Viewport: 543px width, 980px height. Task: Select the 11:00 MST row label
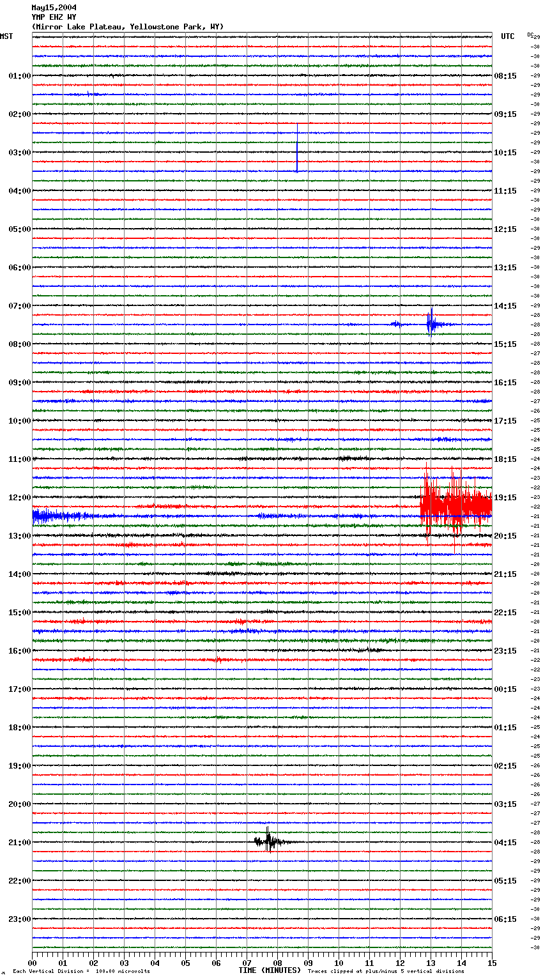[20, 459]
